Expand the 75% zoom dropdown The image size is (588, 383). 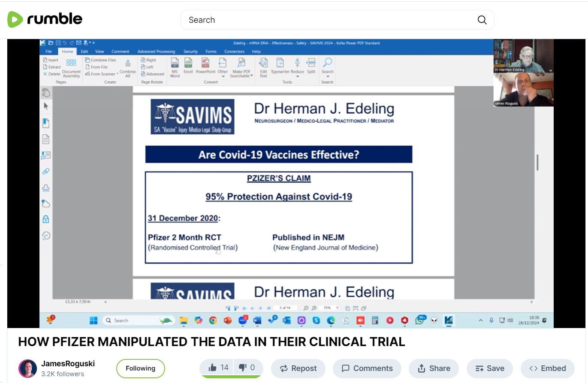coord(337,308)
